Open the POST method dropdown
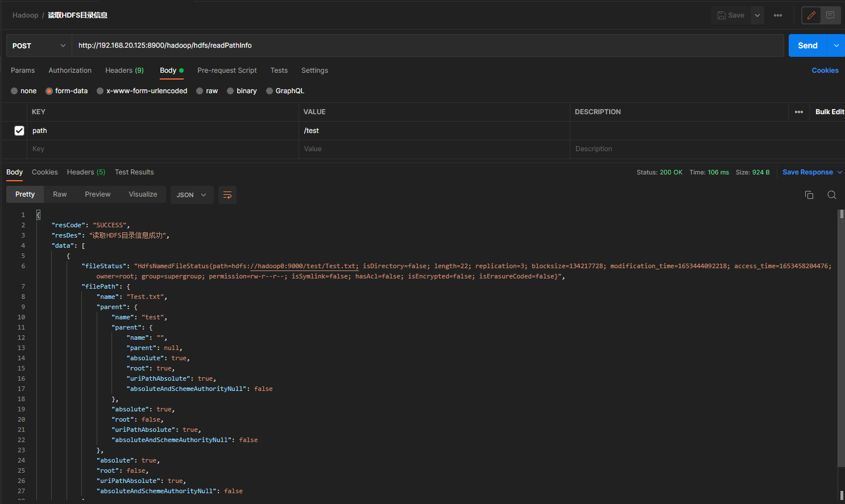 tap(39, 45)
